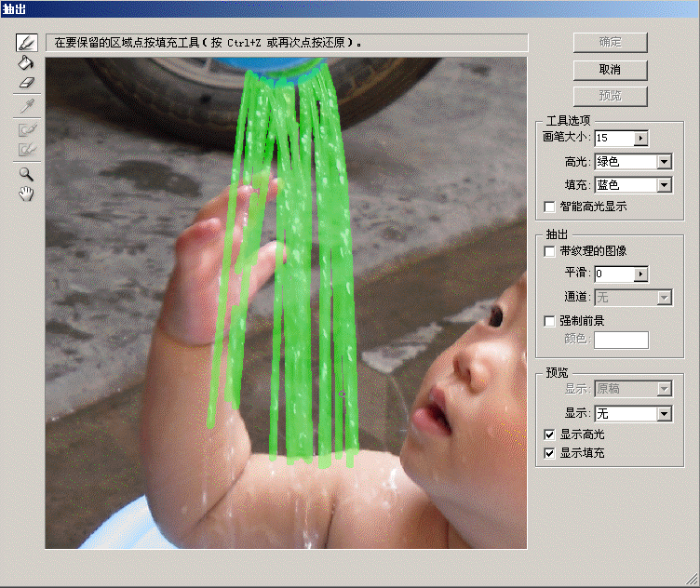This screenshot has width=700, height=588.
Task: Check the 带纹理的图像 option
Action: pyautogui.click(x=549, y=251)
